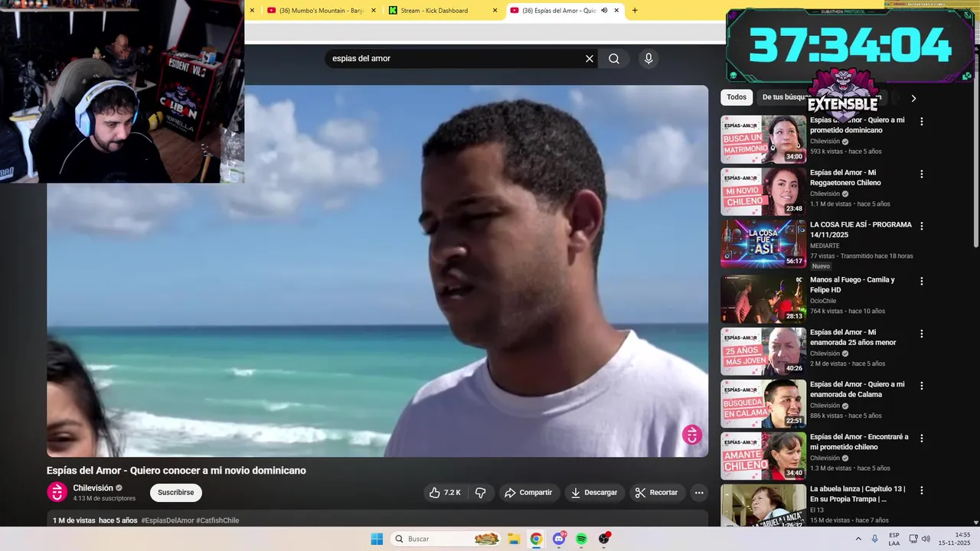
Task: Click the magnifier search button on YouTube
Action: (x=614, y=59)
